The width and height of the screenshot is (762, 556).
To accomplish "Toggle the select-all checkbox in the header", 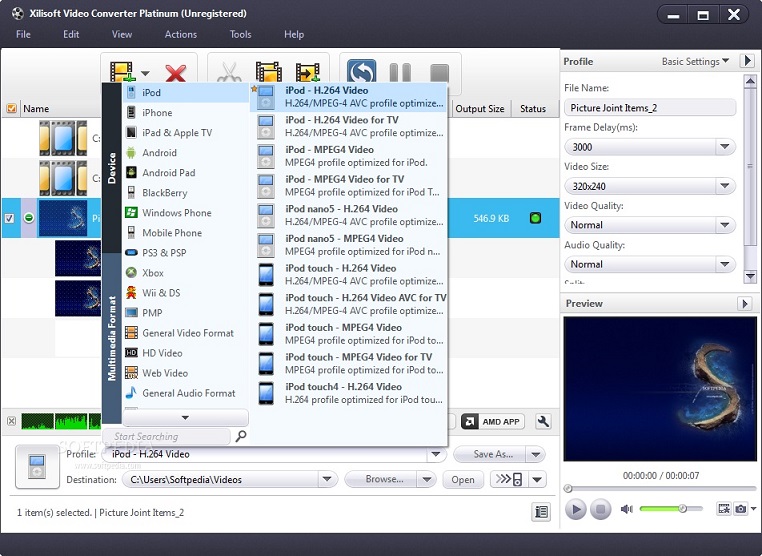I will (x=11, y=109).
